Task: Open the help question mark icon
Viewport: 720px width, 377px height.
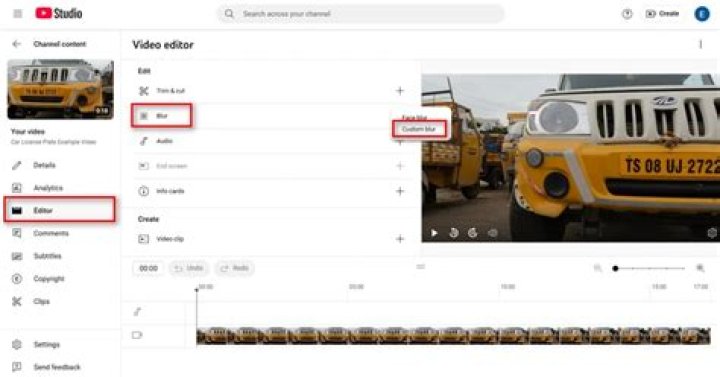Action: pos(627,14)
